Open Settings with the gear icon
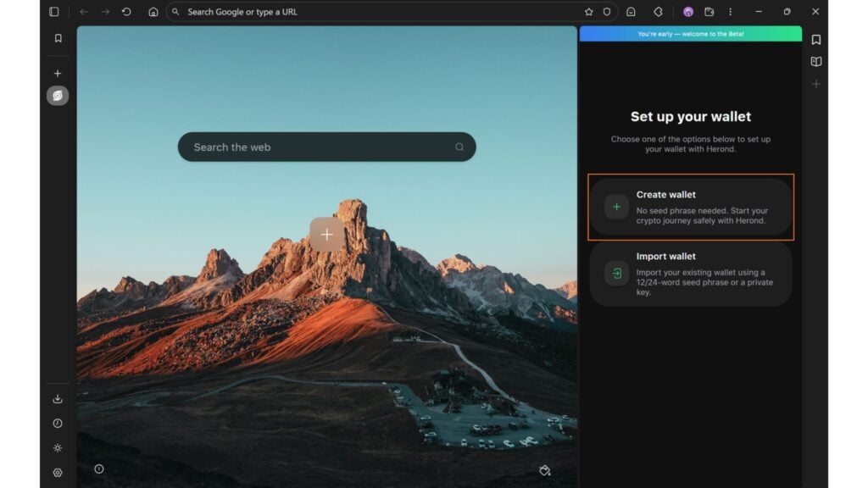This screenshot has width=868, height=488. click(x=58, y=470)
